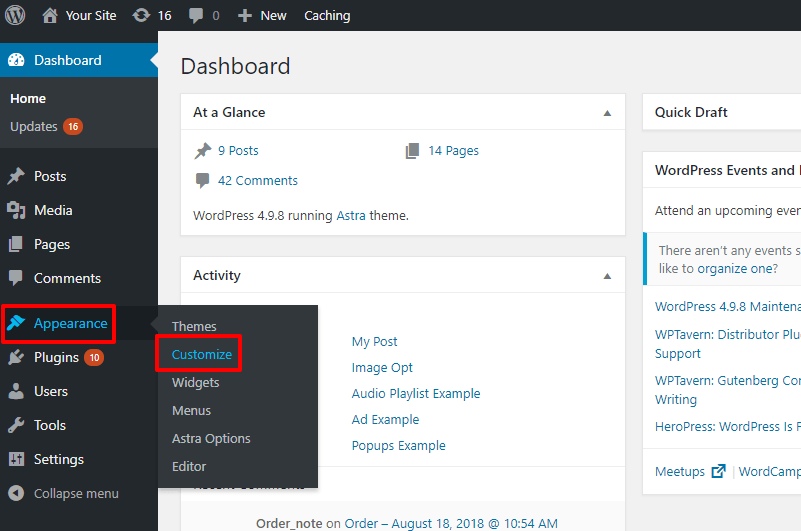Click the plus icon next to New
Image resolution: width=801 pixels, height=531 pixels.
(x=245, y=16)
